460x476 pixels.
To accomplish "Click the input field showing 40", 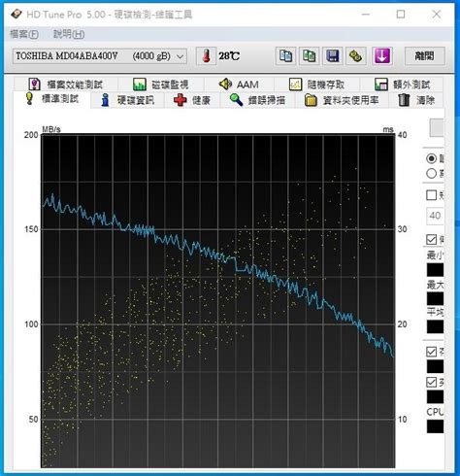I will pos(436,216).
